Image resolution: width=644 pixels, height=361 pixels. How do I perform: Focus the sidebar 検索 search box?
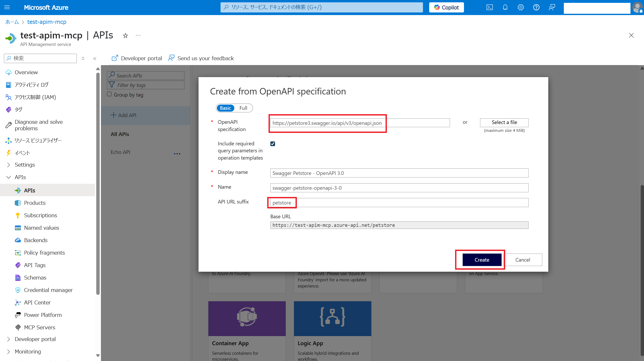40,58
